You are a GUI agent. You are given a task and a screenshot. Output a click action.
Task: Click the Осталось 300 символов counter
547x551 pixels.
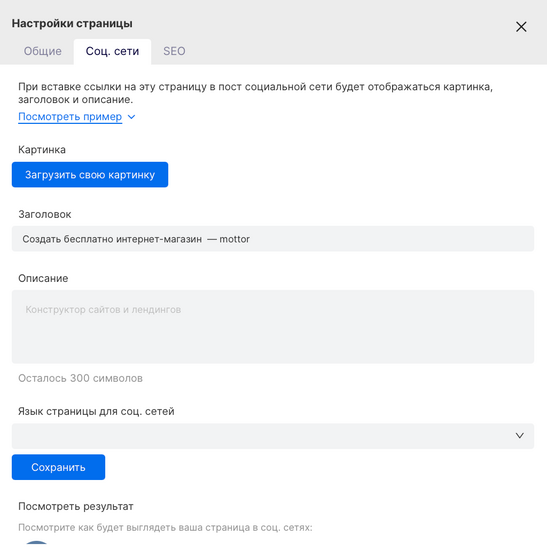[80, 378]
